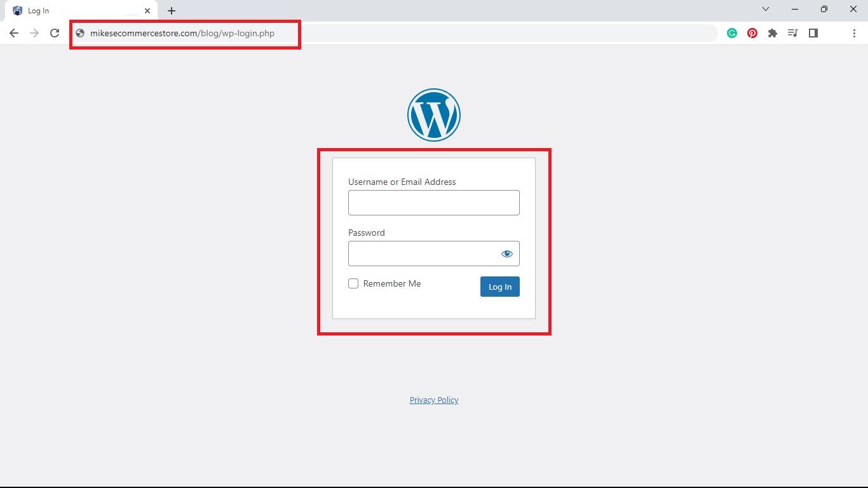Open the Privacy Policy link
The height and width of the screenshot is (488, 868).
(434, 400)
